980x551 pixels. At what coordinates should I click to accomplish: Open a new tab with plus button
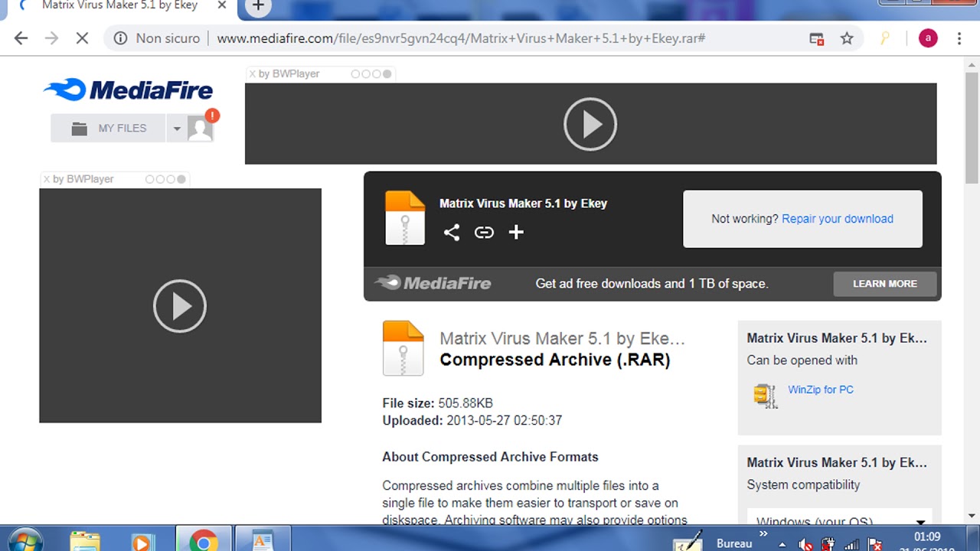click(x=258, y=6)
